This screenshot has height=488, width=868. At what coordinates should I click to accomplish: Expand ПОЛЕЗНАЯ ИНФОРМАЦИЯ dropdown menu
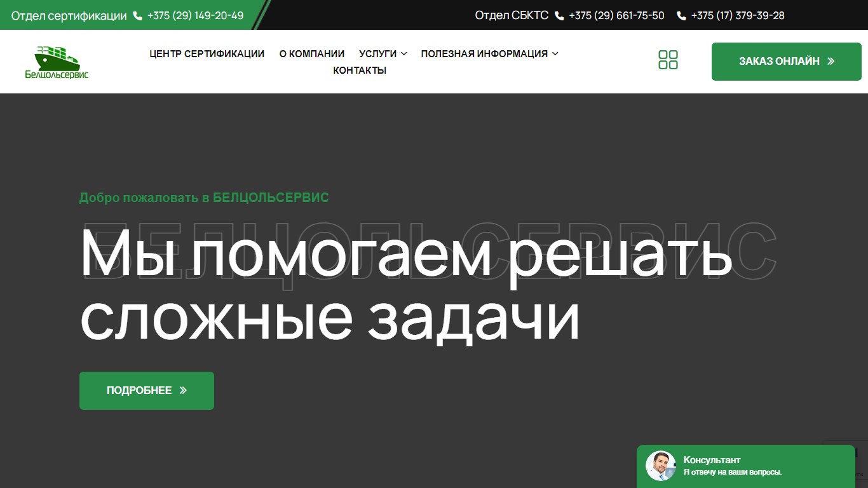click(x=489, y=54)
